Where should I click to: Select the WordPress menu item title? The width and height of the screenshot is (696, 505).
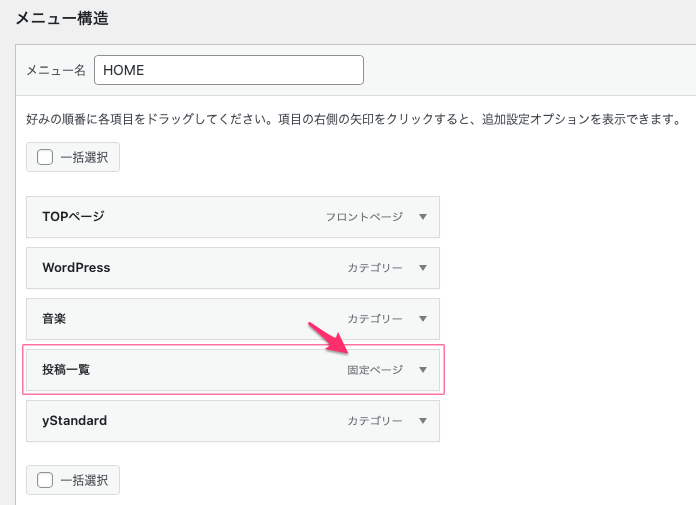pos(76,268)
